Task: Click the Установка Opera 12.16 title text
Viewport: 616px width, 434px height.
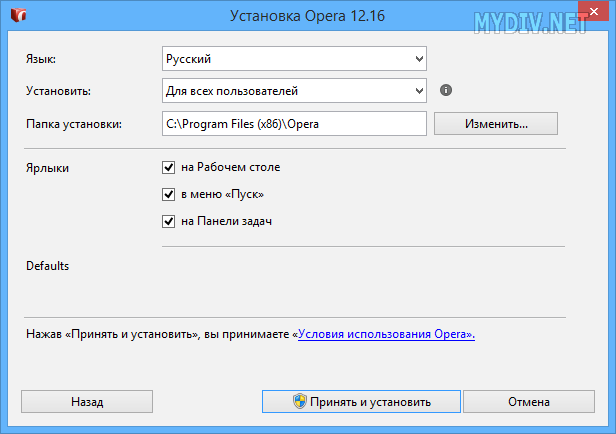Action: [307, 16]
